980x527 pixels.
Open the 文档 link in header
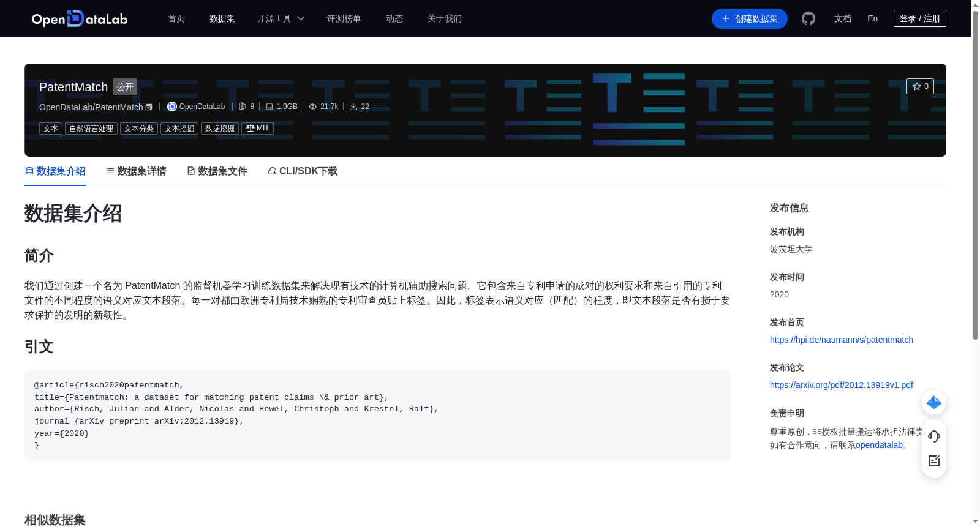point(843,18)
